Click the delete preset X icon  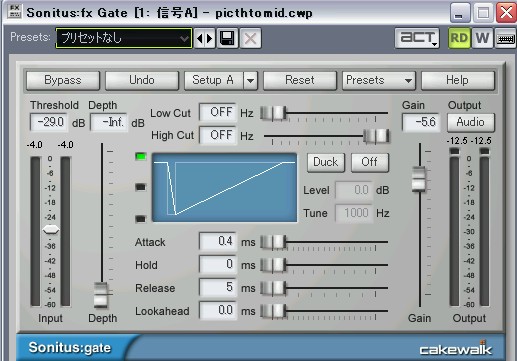pos(250,39)
